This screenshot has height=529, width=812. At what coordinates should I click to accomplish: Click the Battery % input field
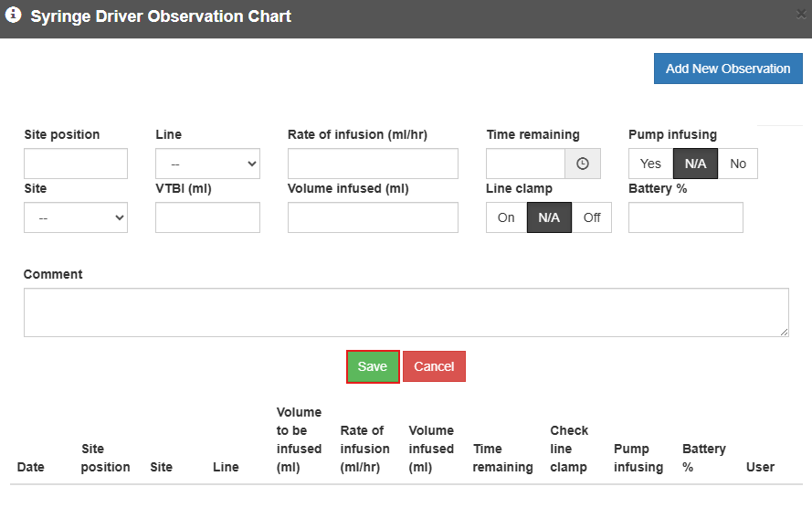685,217
